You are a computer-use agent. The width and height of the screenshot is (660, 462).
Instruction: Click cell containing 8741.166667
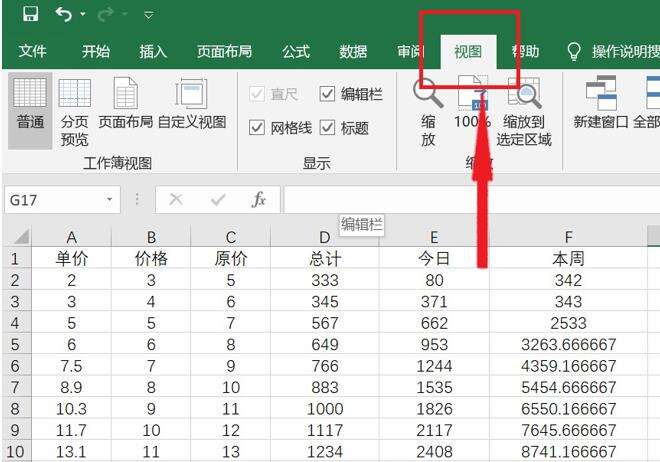[x=568, y=451]
